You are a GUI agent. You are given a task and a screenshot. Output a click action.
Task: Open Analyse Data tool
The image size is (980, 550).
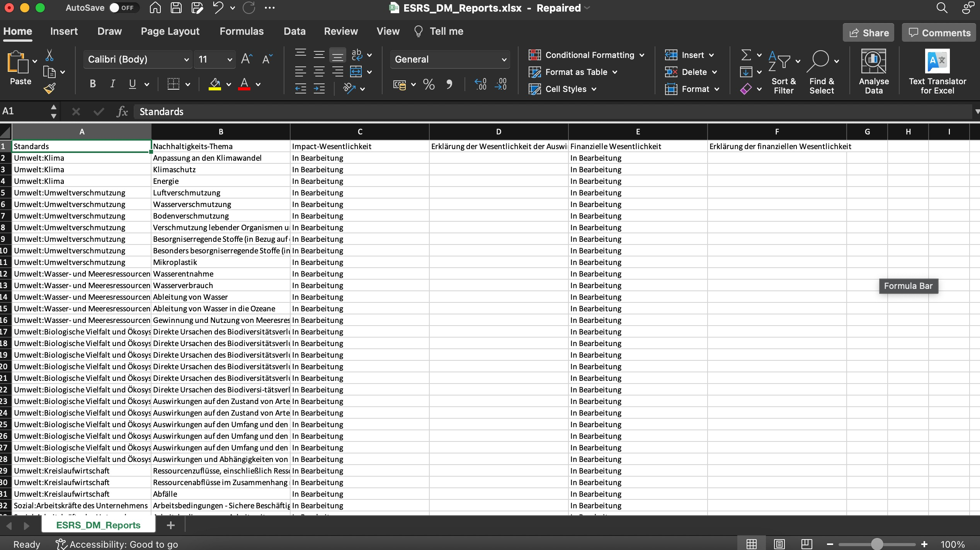pos(874,71)
